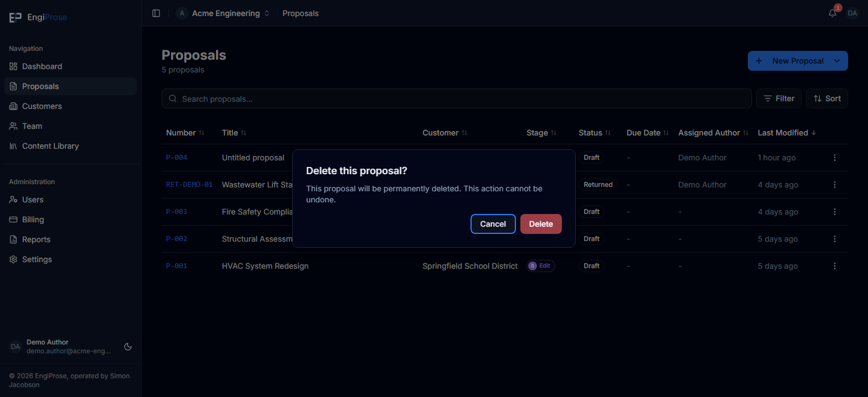
Task: Open proposal link P-002
Action: pyautogui.click(x=177, y=239)
